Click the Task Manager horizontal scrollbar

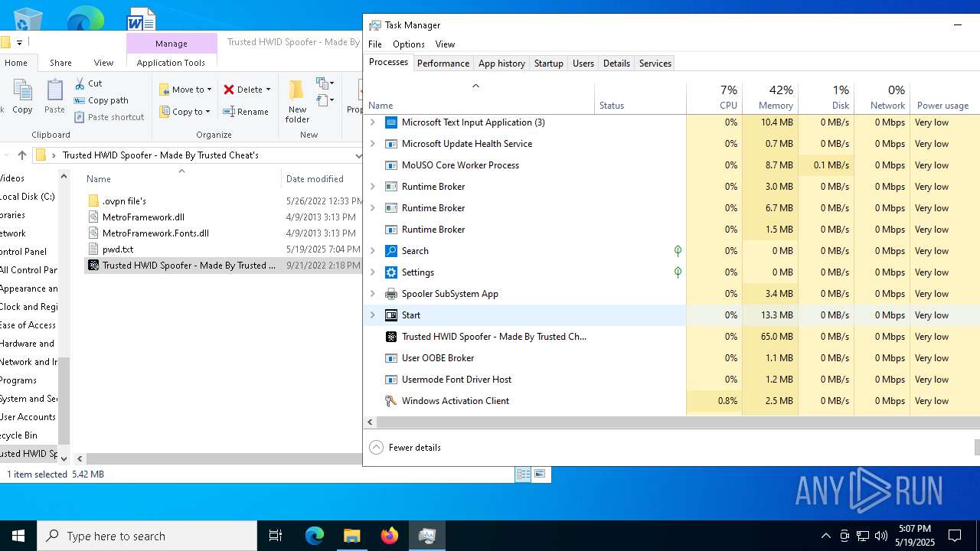[x=678, y=422]
